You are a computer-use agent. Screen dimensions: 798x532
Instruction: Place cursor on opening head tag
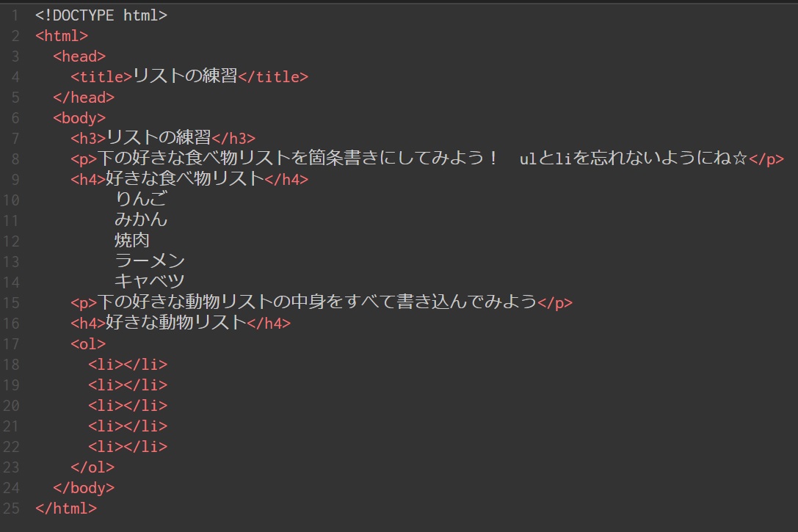(79, 56)
